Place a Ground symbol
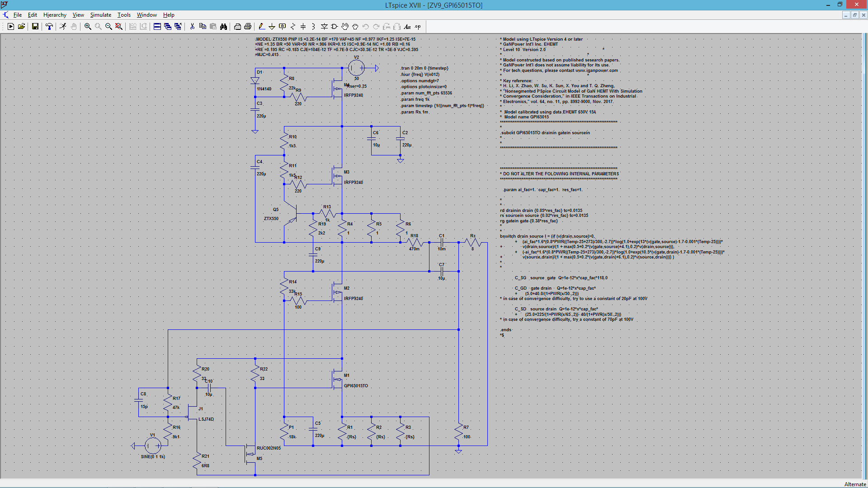Image resolution: width=868 pixels, height=488 pixels. point(272,27)
